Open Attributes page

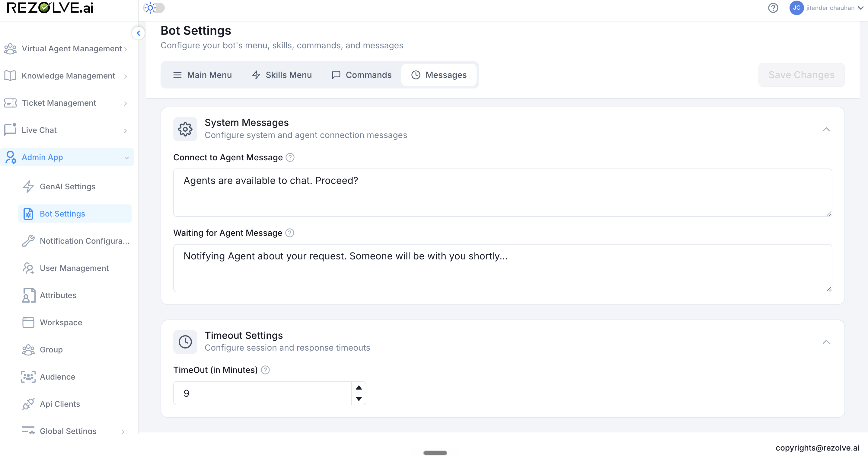pyautogui.click(x=58, y=295)
